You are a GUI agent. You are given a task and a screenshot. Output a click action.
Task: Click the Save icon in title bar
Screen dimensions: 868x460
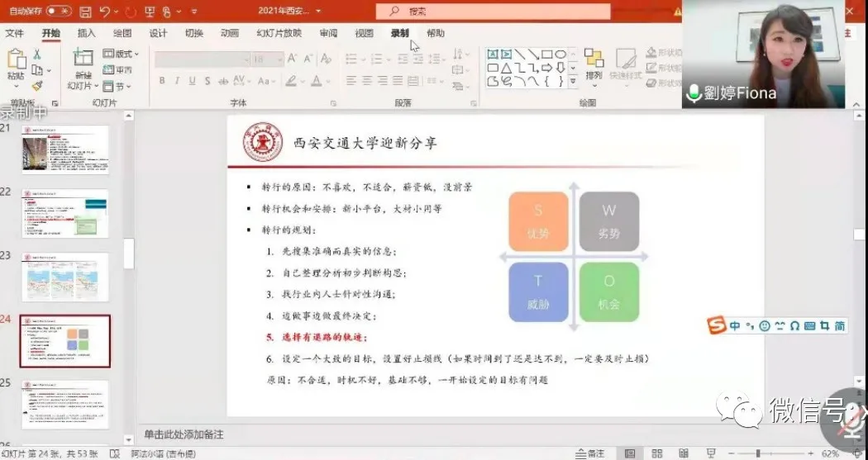(x=86, y=12)
